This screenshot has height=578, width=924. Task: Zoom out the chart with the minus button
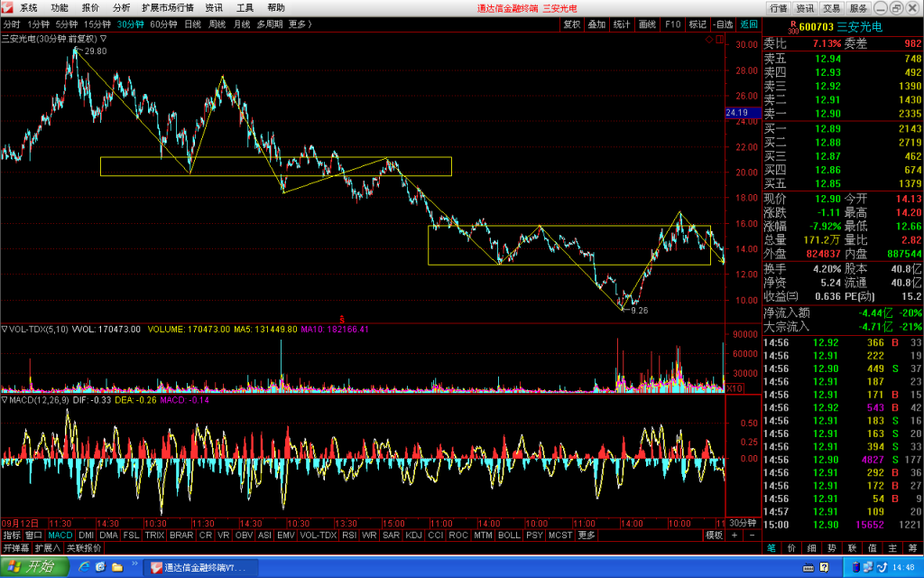coord(752,535)
